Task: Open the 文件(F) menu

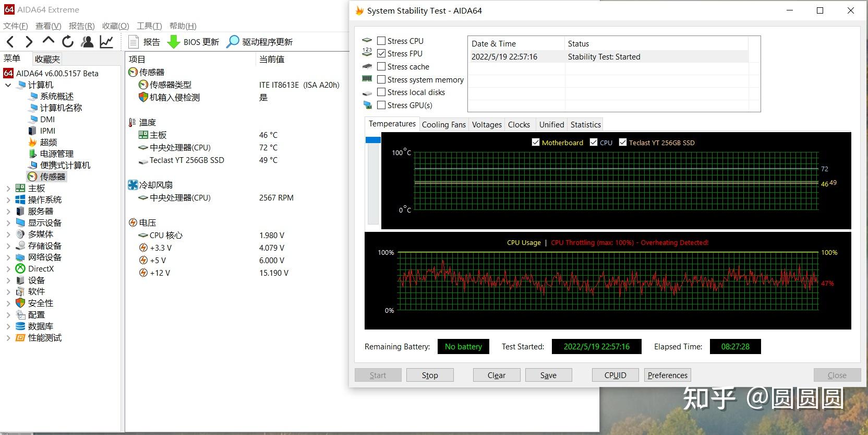Action: point(16,26)
